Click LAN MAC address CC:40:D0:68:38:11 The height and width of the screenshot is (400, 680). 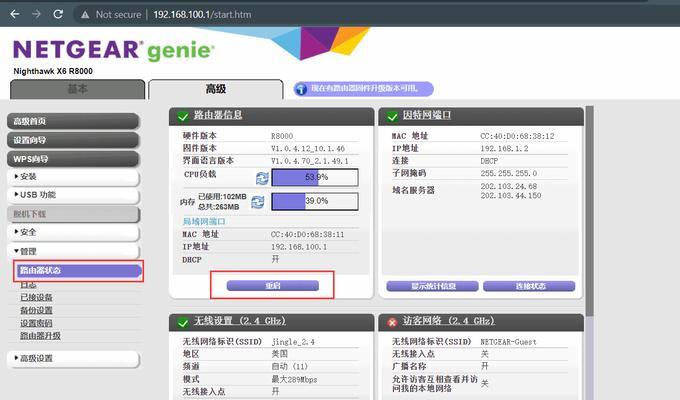(x=307, y=235)
